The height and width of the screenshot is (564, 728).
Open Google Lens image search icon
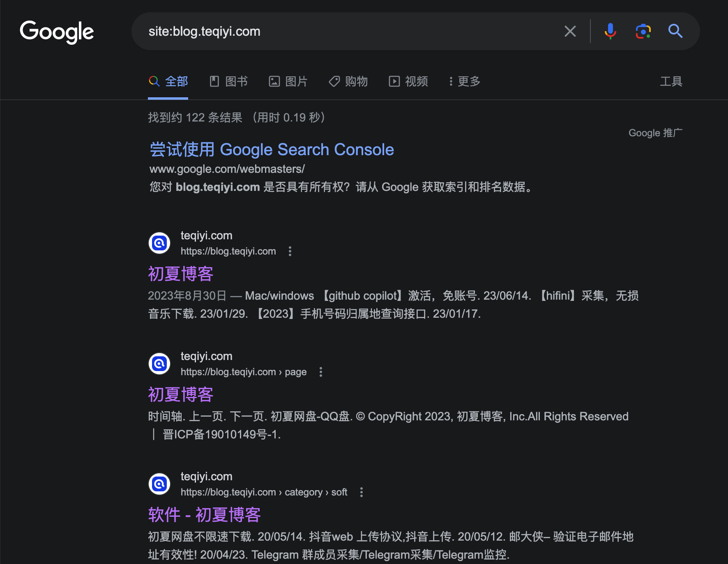(x=643, y=31)
